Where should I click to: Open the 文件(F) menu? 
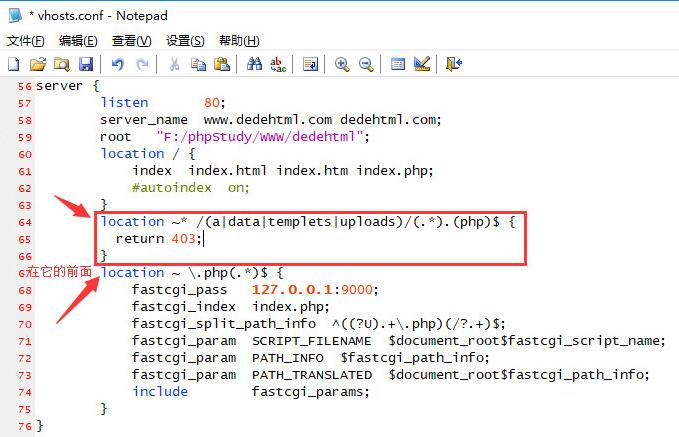click(26, 41)
